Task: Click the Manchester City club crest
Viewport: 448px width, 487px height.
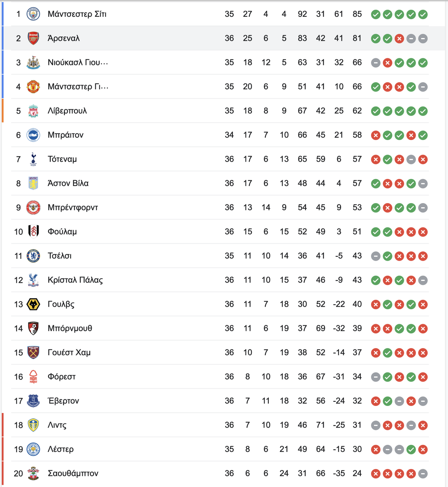Action: 33,14
